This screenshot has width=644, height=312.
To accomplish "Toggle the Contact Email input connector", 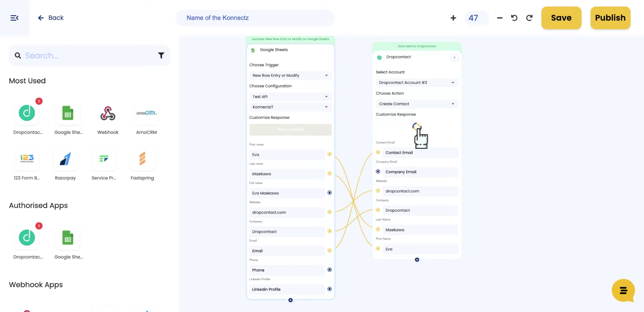I will [x=378, y=152].
